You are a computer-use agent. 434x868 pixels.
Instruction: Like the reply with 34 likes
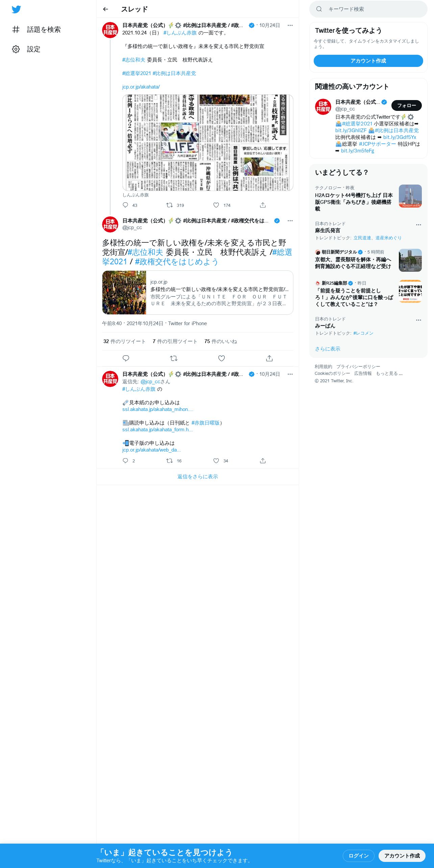216,460
